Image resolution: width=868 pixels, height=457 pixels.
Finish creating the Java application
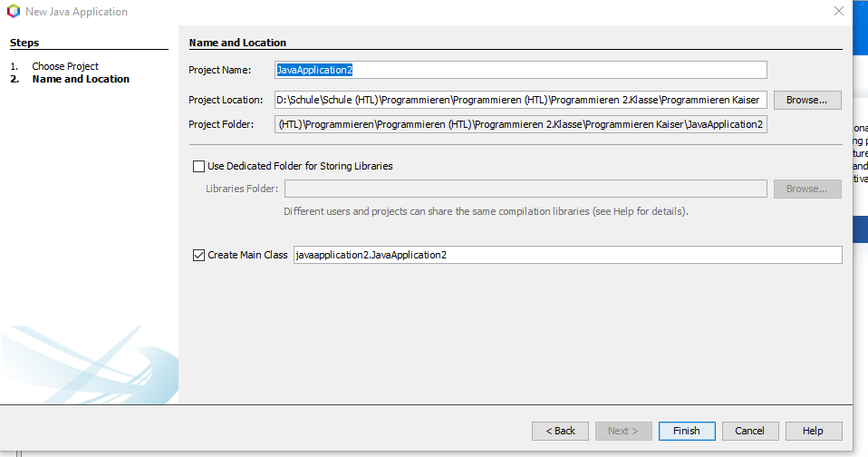point(687,431)
